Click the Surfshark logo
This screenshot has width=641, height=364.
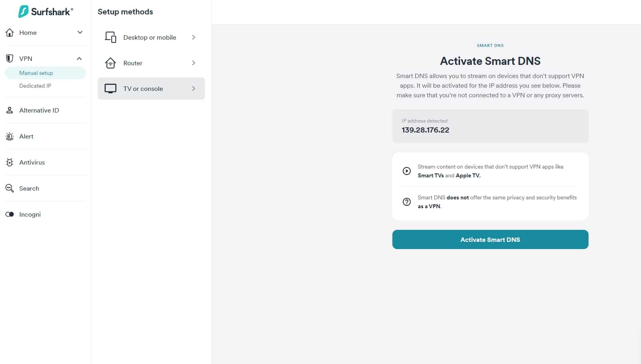[x=46, y=11]
